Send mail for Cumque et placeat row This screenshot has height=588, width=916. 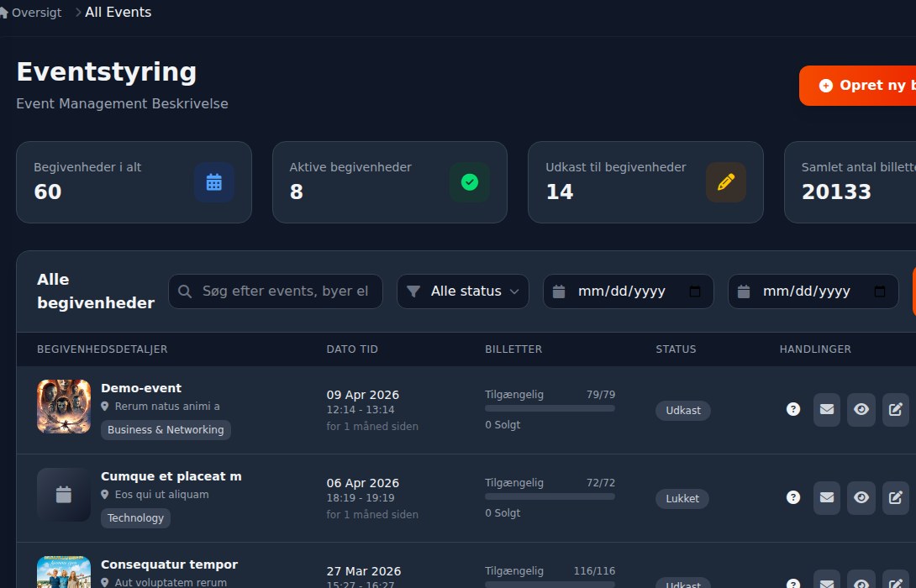(827, 498)
